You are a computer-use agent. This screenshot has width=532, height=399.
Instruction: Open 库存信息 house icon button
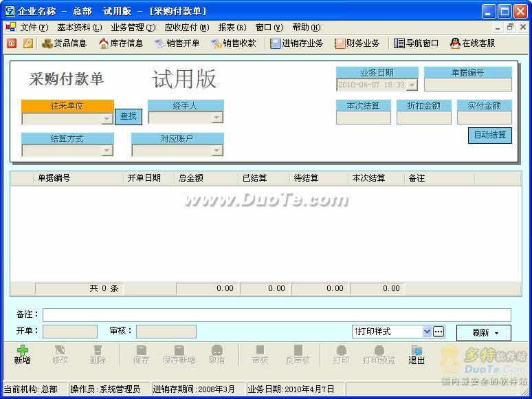121,43
